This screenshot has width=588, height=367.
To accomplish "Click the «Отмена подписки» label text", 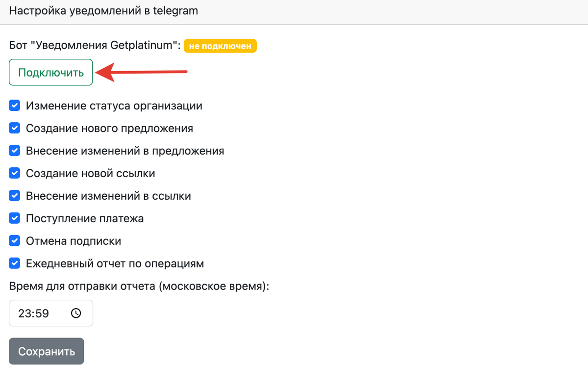I will pyautogui.click(x=73, y=241).
